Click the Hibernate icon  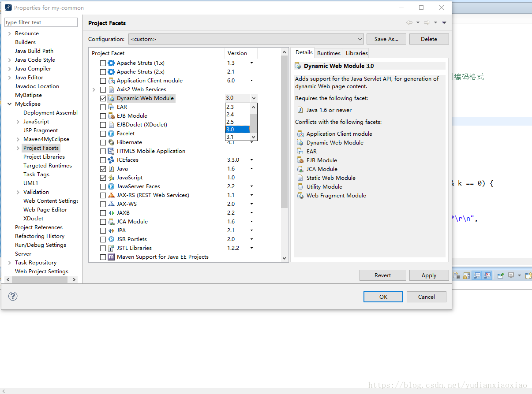tap(111, 142)
